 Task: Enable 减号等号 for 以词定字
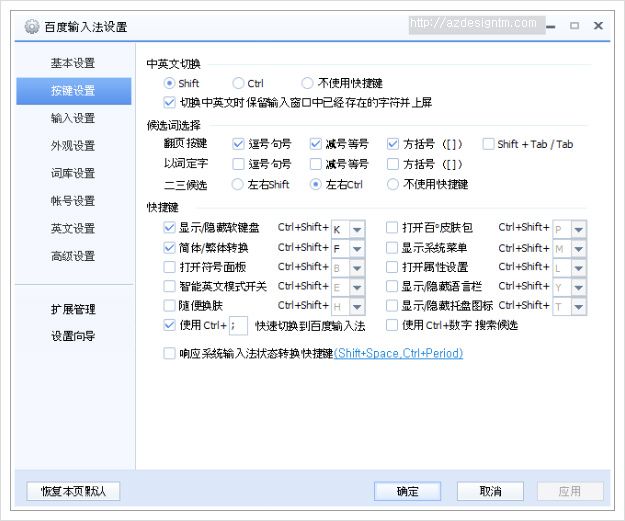pyautogui.click(x=315, y=164)
